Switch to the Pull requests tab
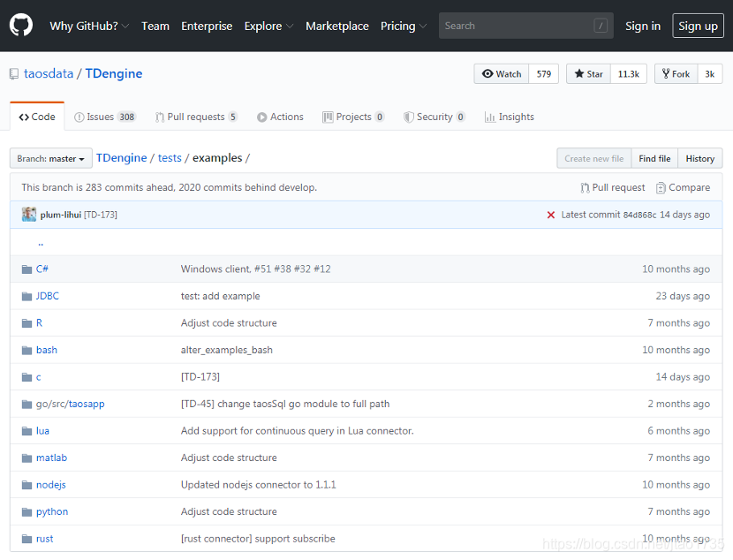Image resolution: width=733 pixels, height=560 pixels. [196, 117]
